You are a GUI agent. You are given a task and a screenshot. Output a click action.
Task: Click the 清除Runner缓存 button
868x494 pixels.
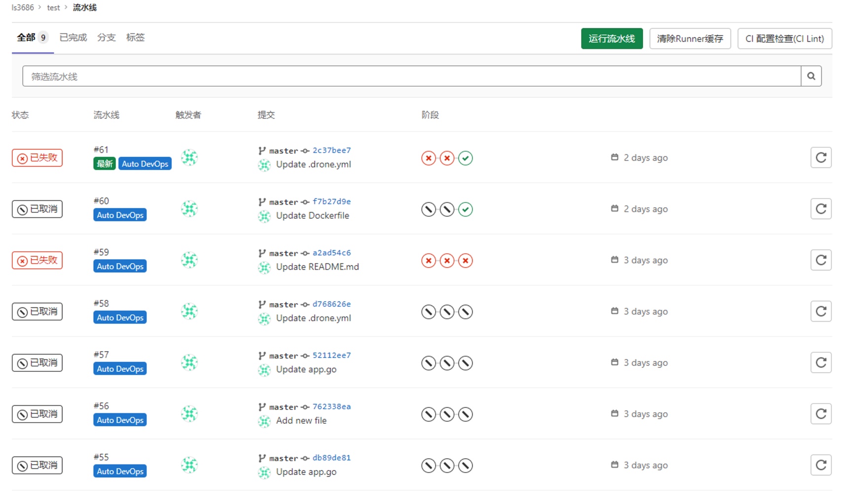[689, 38]
